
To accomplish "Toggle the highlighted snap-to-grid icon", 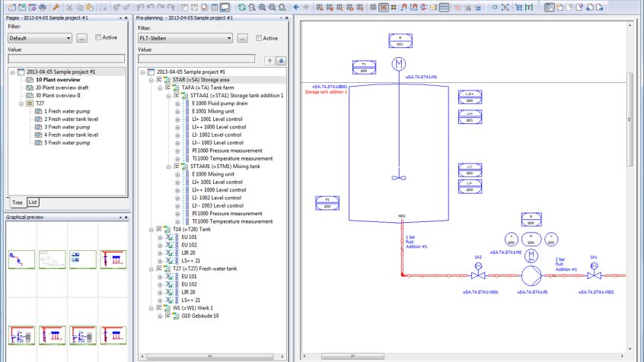I will [x=383, y=7].
